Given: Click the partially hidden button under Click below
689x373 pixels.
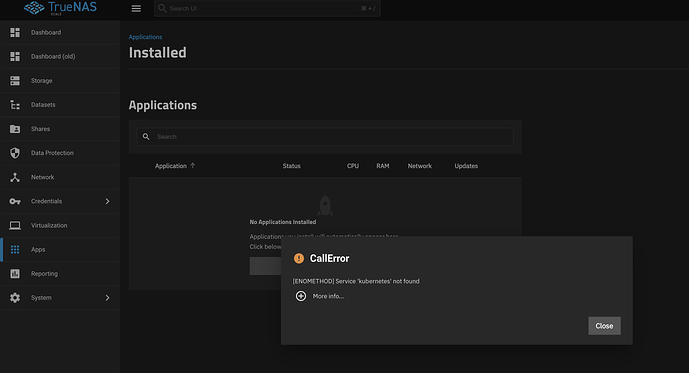Looking at the screenshot, I should pyautogui.click(x=265, y=266).
